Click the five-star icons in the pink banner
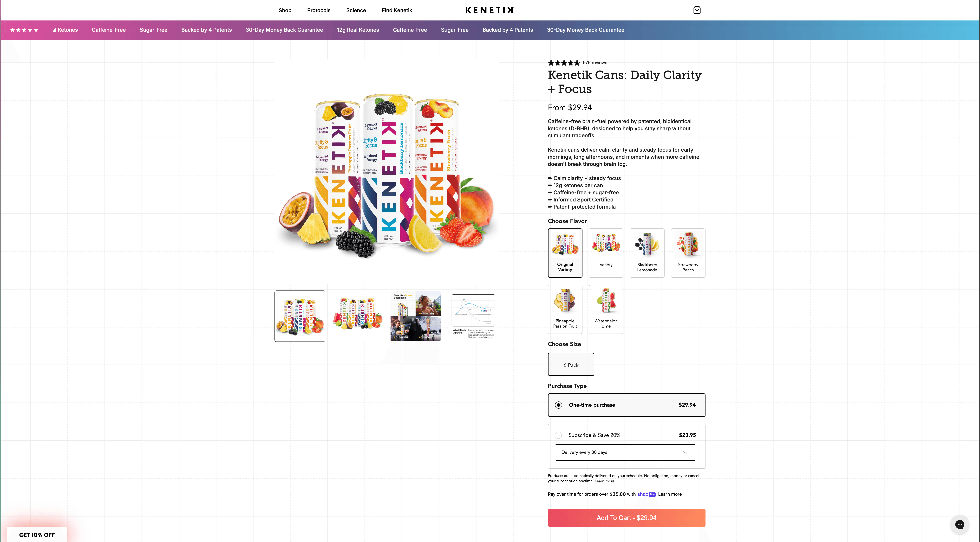The width and height of the screenshot is (980, 542). pos(24,30)
